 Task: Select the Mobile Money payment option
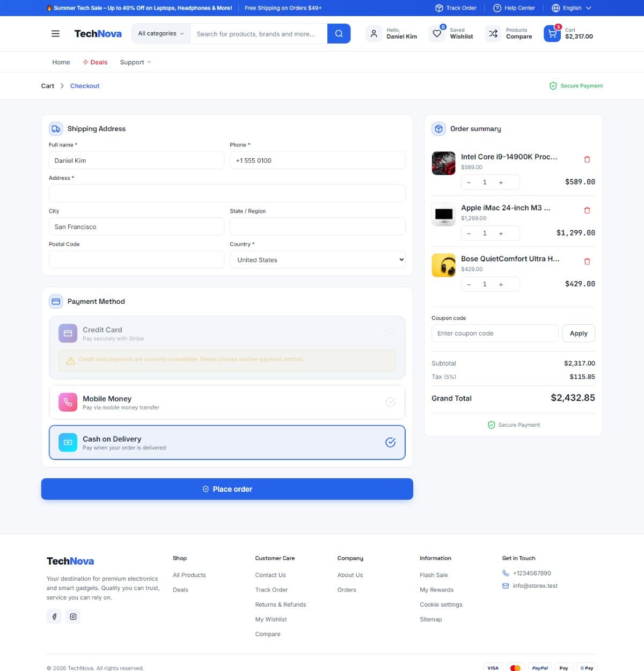227,402
